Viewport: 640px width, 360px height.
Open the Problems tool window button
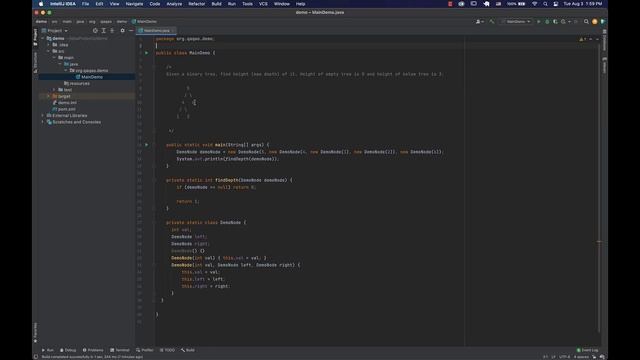93,350
